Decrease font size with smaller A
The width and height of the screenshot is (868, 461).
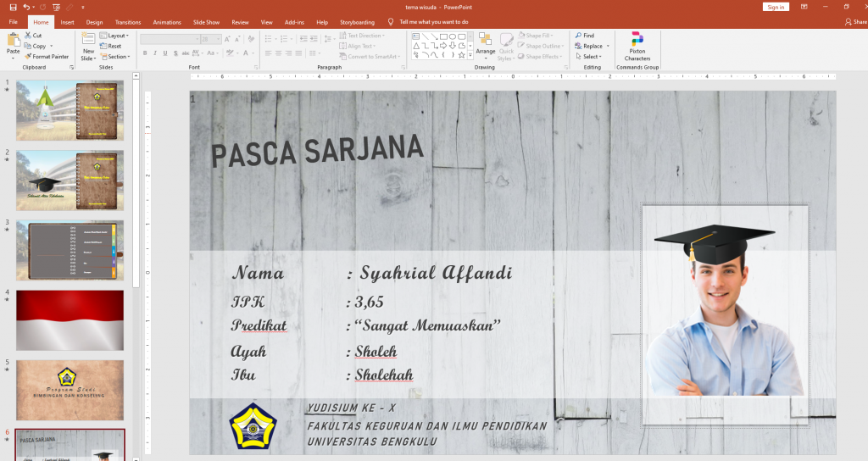[237, 39]
